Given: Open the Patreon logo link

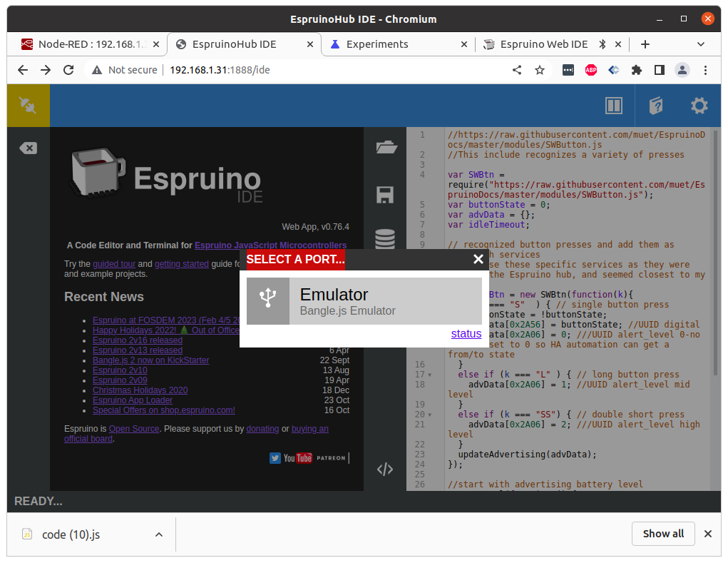Looking at the screenshot, I should 331,458.
